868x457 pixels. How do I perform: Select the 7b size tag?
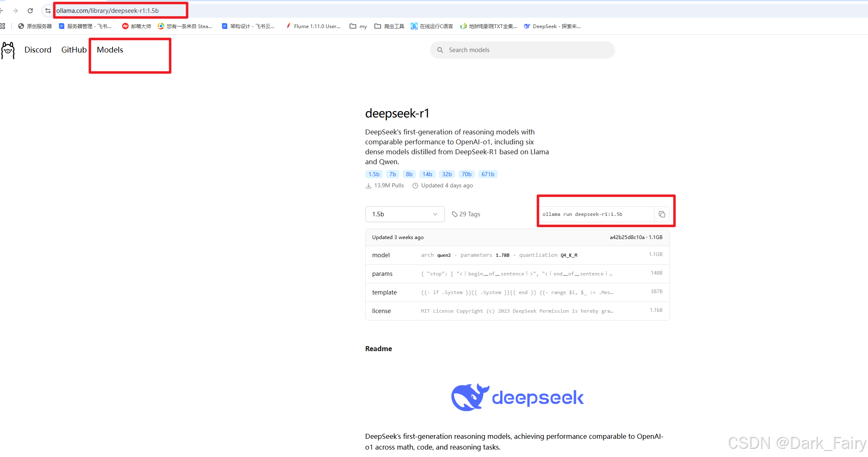point(393,174)
